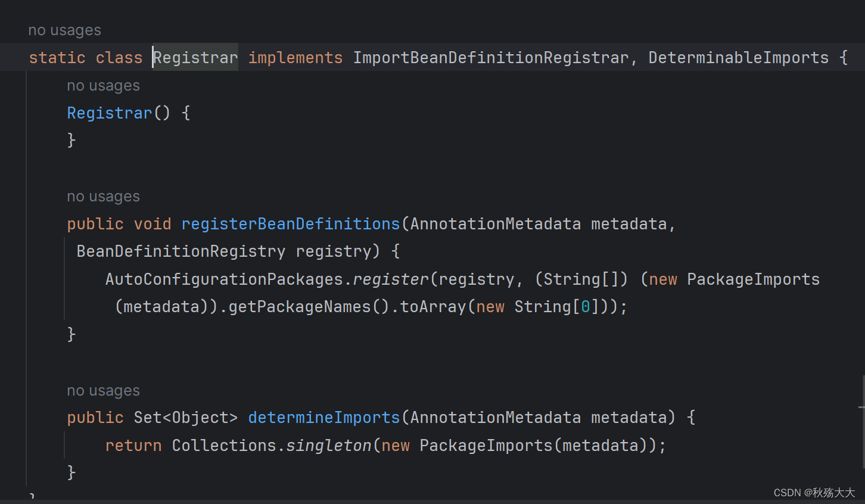Click the italic 'register' method call
The height and width of the screenshot is (504, 865).
click(391, 279)
